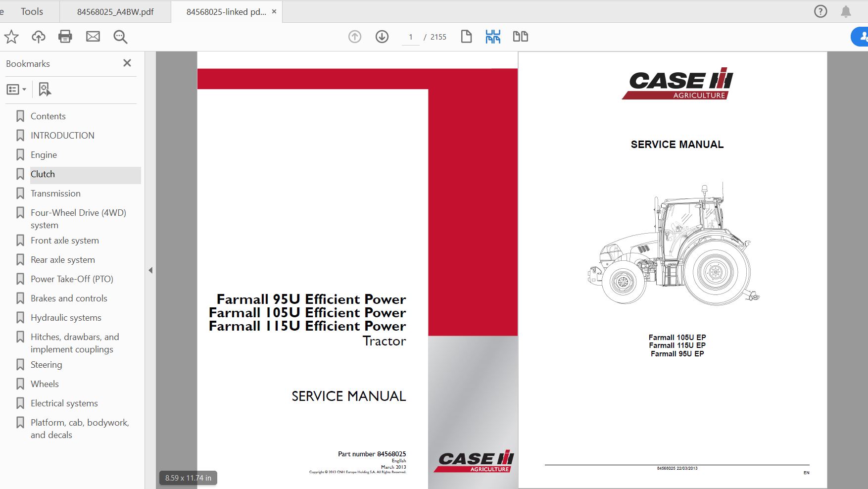Screen dimensions: 868x489
Task: Collapse navigation pane with left arrow
Action: [x=150, y=270]
